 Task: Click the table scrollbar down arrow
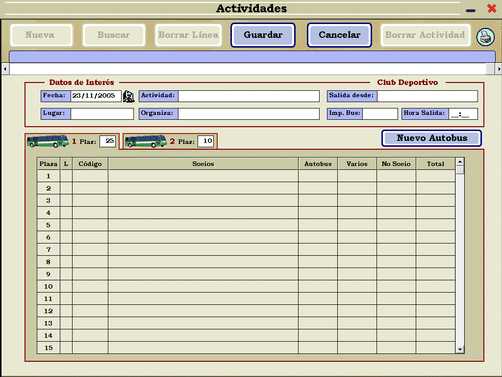[460, 349]
